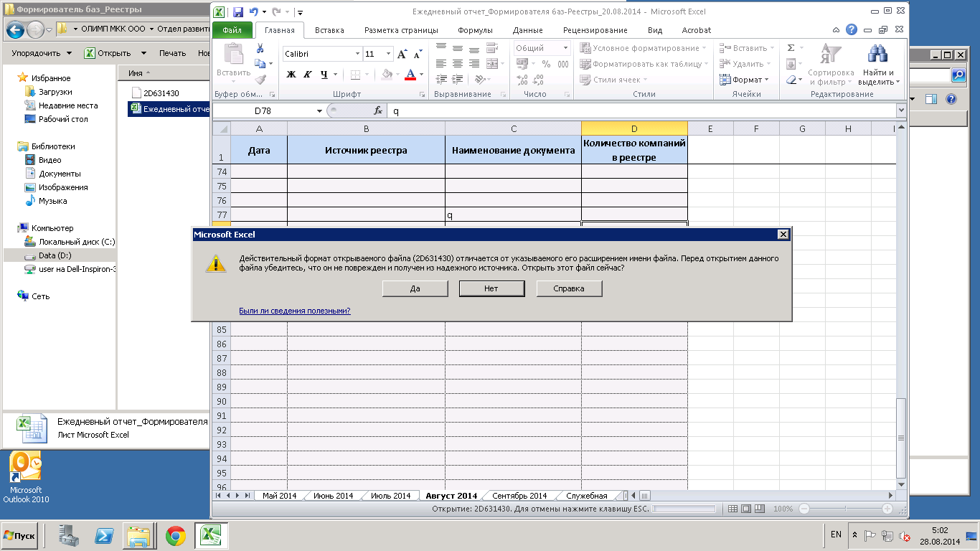Click the formula bar input field
Viewport: 980px width, 551px height.
pyautogui.click(x=641, y=111)
